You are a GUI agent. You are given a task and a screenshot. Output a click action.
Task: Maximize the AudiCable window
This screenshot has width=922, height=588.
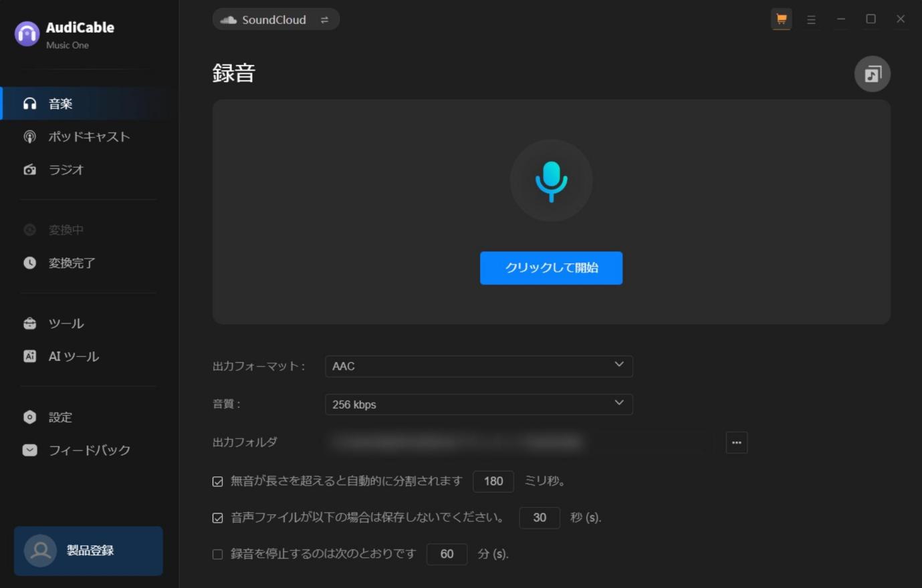[871, 19]
